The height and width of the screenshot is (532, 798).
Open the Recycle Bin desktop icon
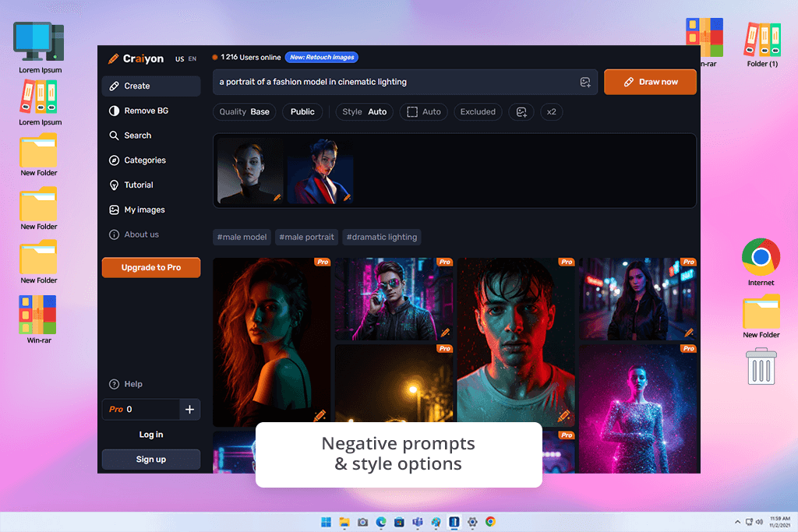click(x=761, y=366)
